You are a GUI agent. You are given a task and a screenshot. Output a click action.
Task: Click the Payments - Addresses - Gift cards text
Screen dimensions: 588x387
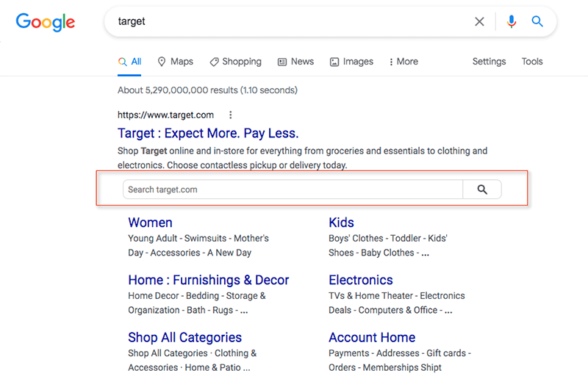coord(400,361)
